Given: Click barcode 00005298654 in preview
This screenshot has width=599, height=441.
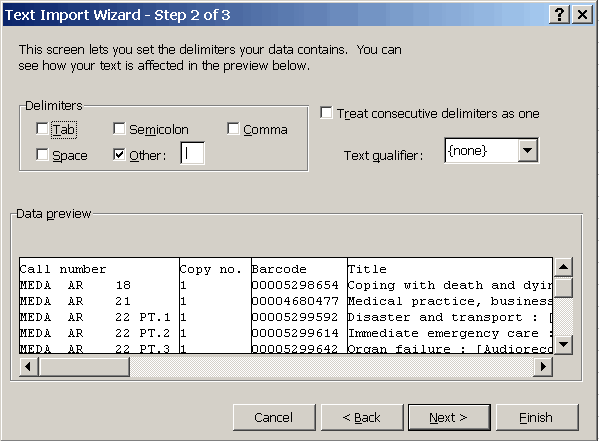Looking at the screenshot, I should pos(295,285).
